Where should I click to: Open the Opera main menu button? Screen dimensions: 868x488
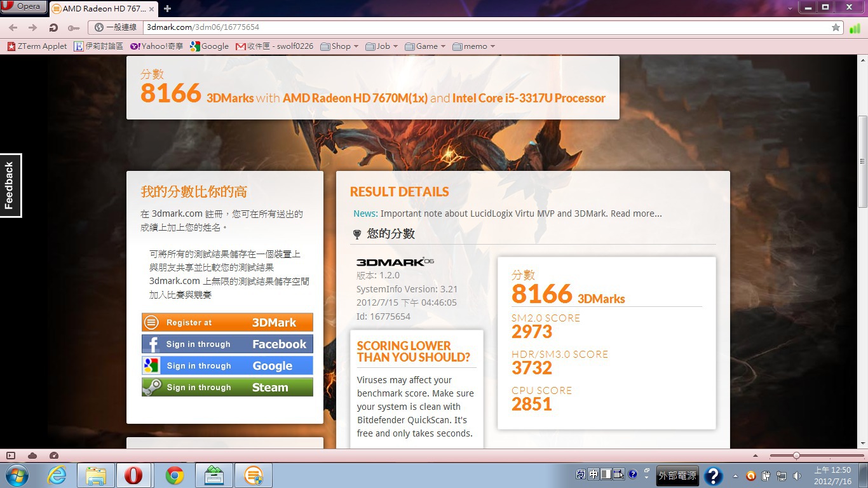coord(24,6)
